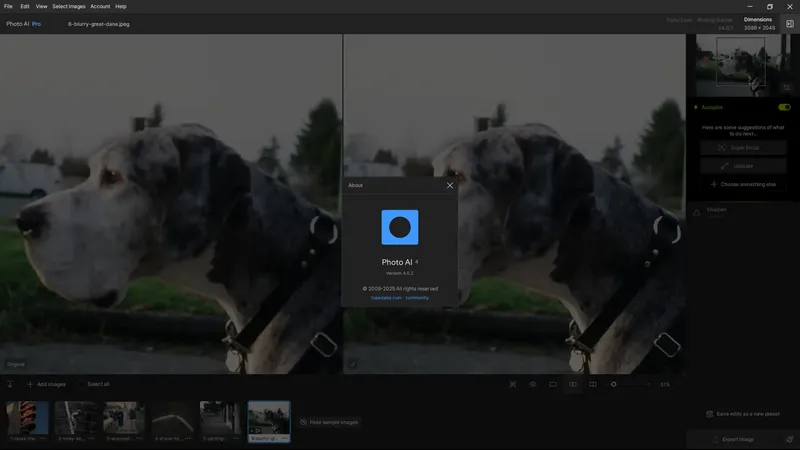Collapse the image tray arrow

[10, 384]
